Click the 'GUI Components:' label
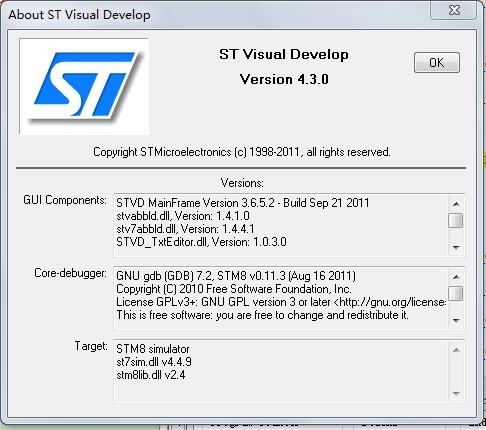 (65, 200)
